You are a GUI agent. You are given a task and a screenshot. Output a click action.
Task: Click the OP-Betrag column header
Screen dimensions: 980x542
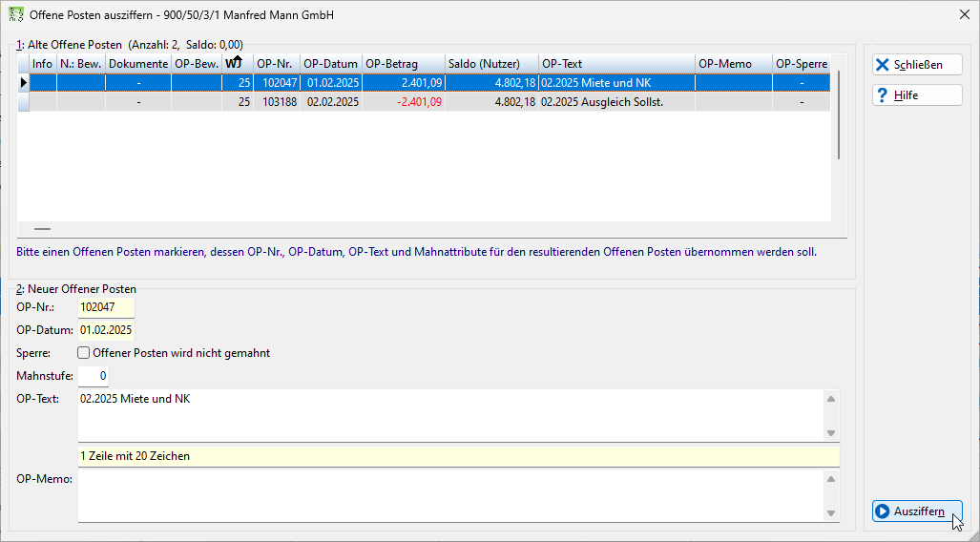[403, 63]
